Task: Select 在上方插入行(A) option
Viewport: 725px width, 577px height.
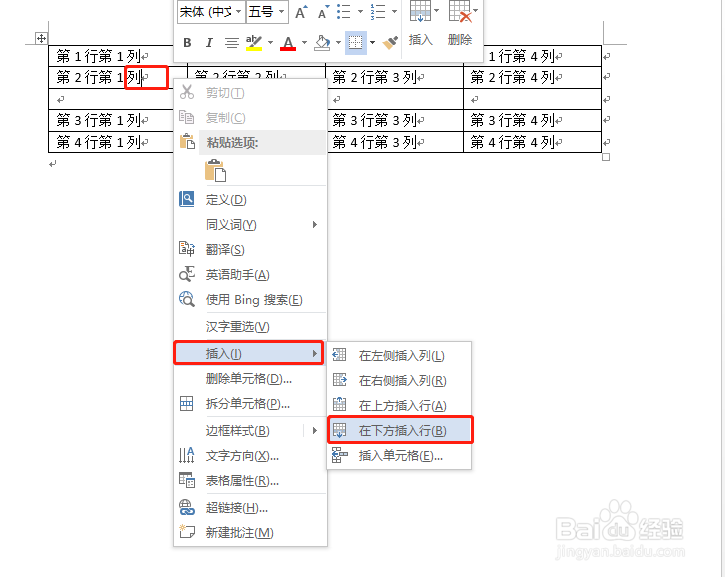Action: pos(399,405)
